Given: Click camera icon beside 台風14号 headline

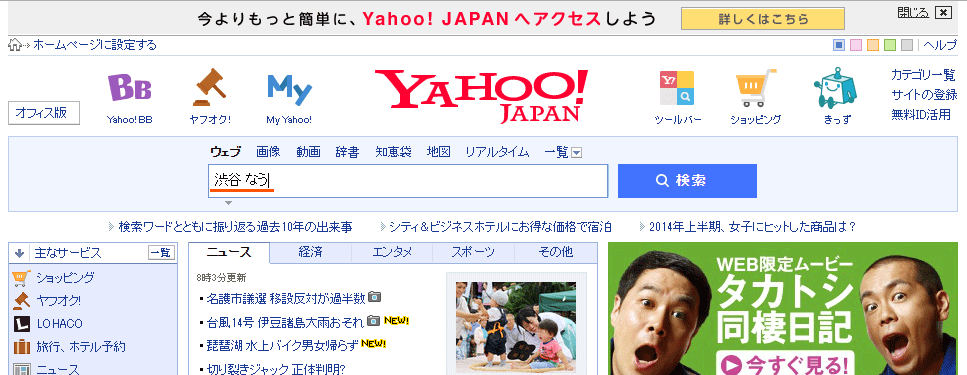Looking at the screenshot, I should click(x=374, y=321).
